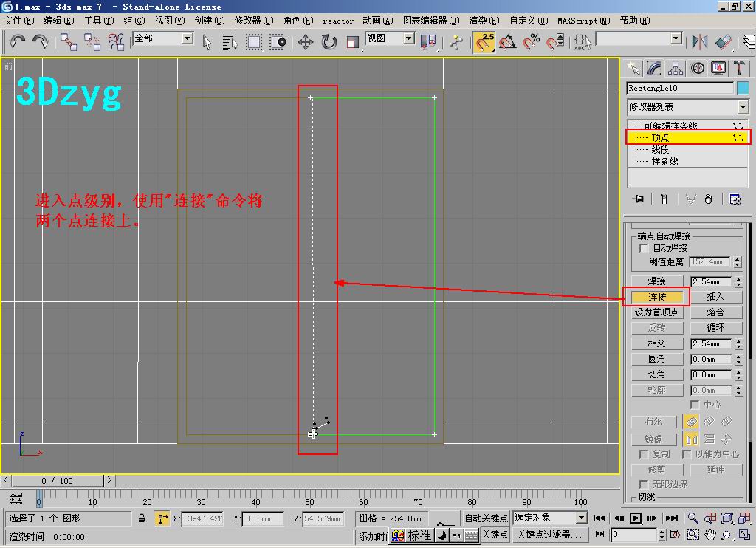Open the 渲染 menu
The width and height of the screenshot is (756, 548).
point(484,21)
